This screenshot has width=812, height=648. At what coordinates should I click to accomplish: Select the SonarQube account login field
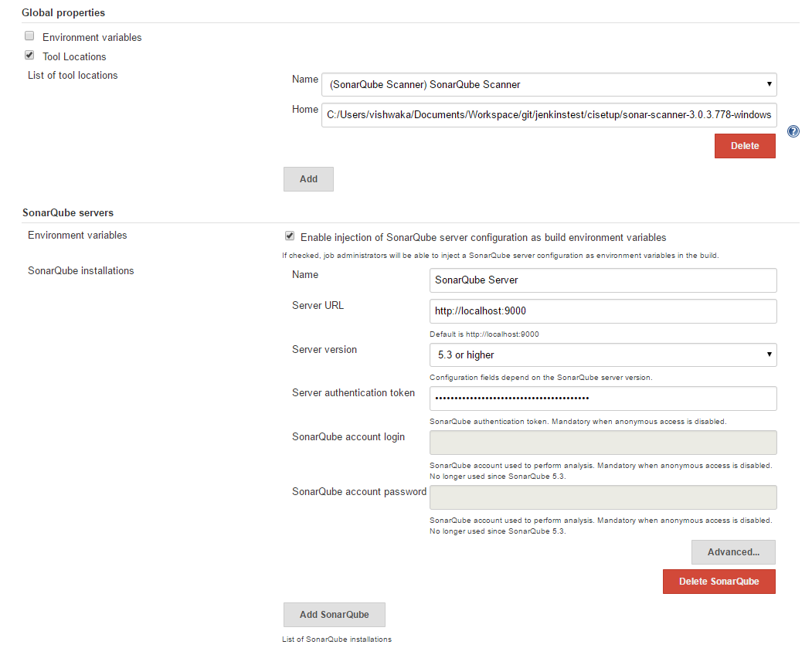click(x=603, y=443)
